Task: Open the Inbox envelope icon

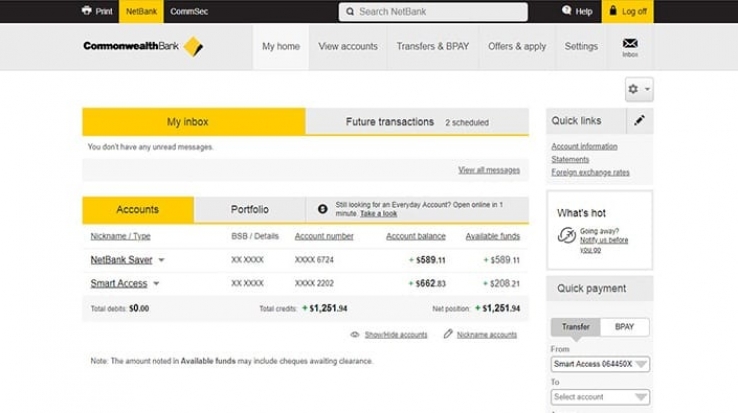Action: [630, 44]
